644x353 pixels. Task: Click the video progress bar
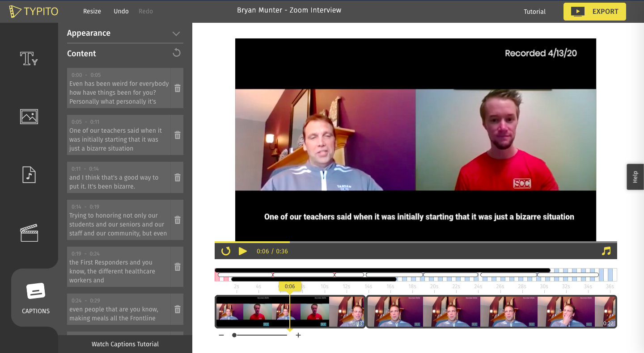[416, 242]
